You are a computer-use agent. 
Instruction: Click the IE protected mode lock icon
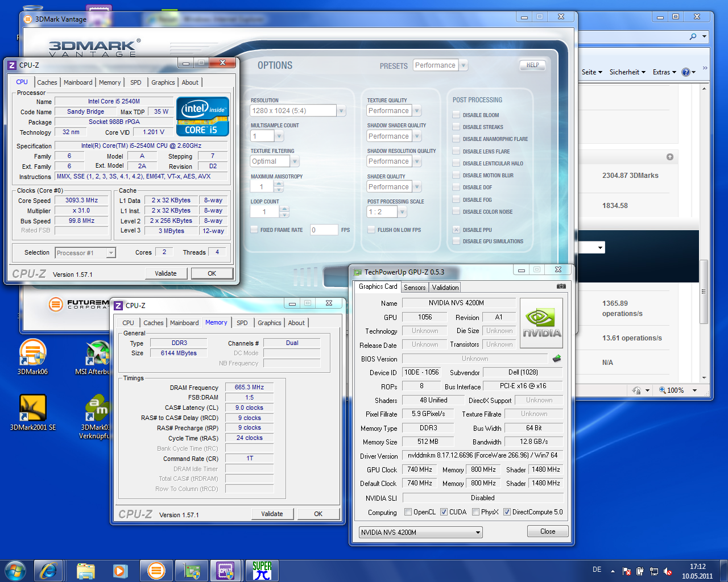click(x=637, y=390)
